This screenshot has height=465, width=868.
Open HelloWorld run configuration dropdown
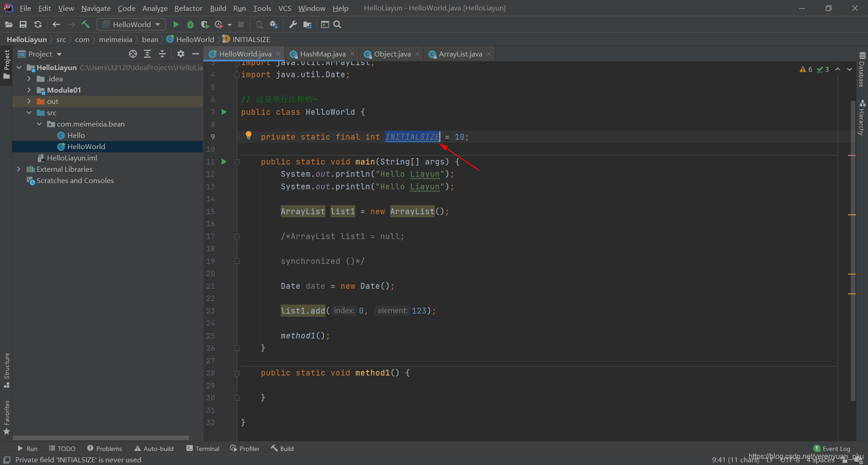click(x=131, y=24)
